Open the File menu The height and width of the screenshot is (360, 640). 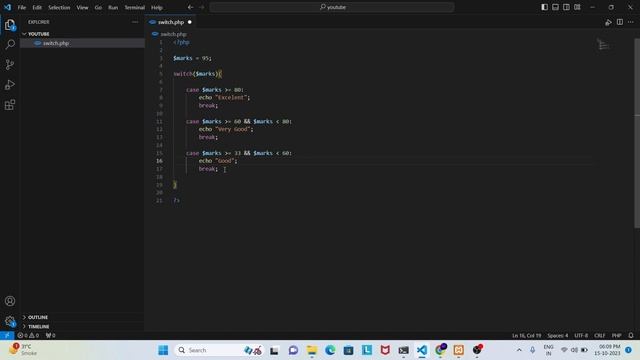[x=22, y=7]
